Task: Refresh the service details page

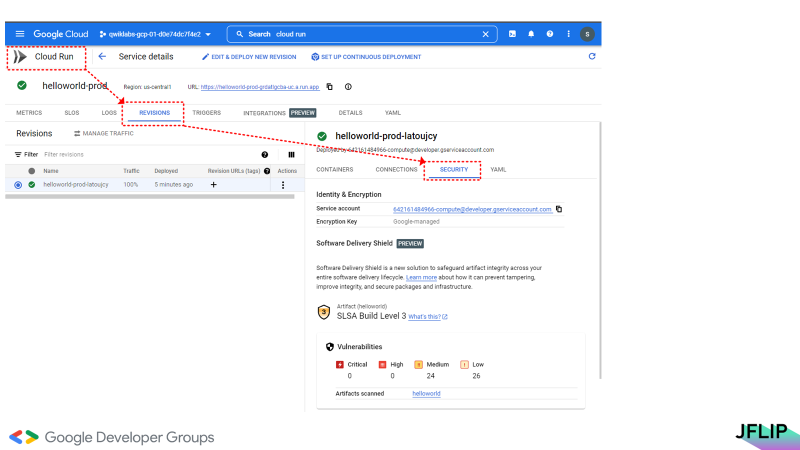Action: click(x=592, y=56)
